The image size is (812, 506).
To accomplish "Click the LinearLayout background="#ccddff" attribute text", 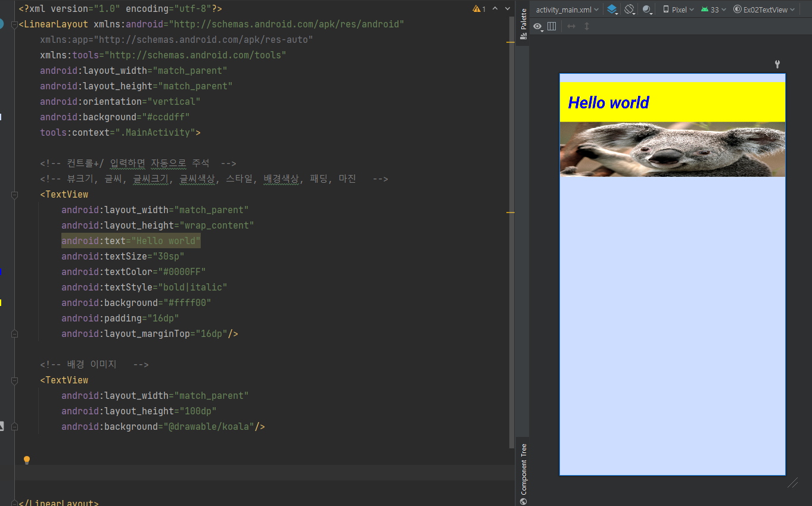I will pos(115,117).
